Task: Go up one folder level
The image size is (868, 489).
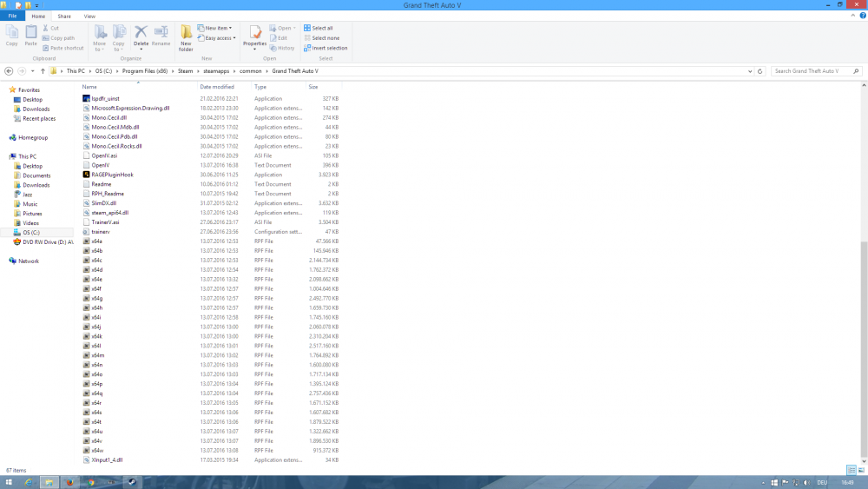Action: click(x=43, y=71)
